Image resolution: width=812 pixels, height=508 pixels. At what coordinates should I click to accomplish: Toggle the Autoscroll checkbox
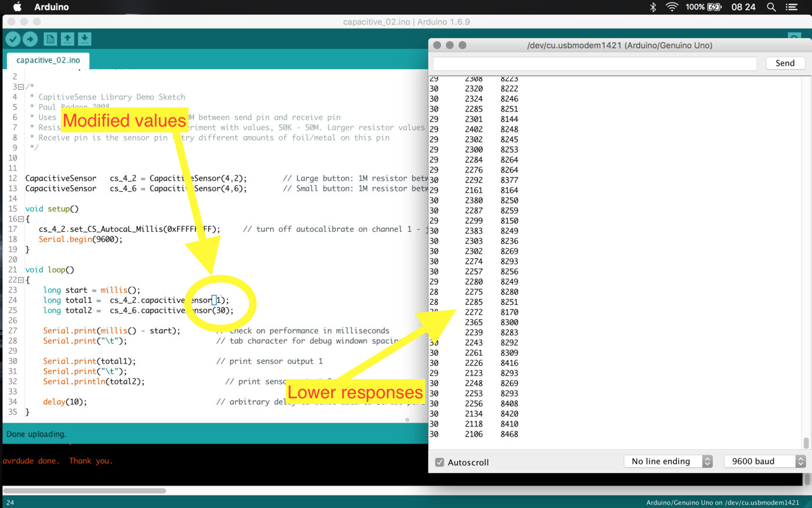coord(440,462)
